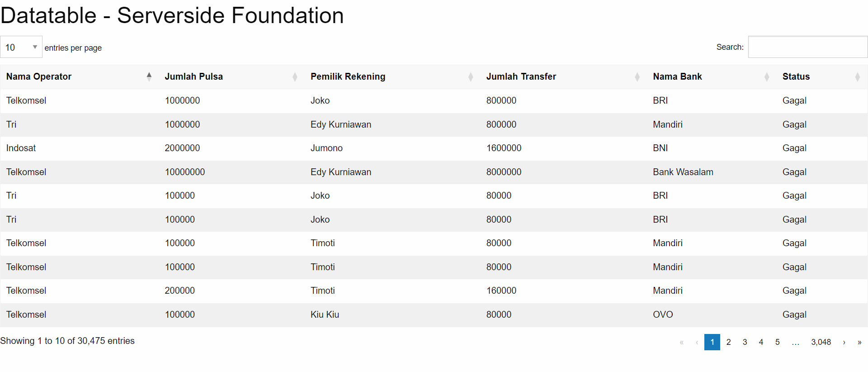Go to page 3
The image size is (868, 372).
tap(745, 342)
